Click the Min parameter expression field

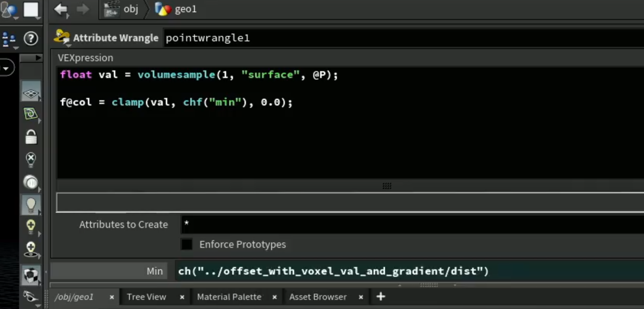409,271
